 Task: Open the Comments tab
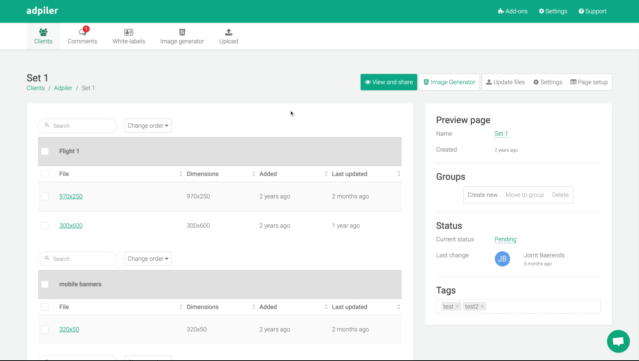pos(82,36)
